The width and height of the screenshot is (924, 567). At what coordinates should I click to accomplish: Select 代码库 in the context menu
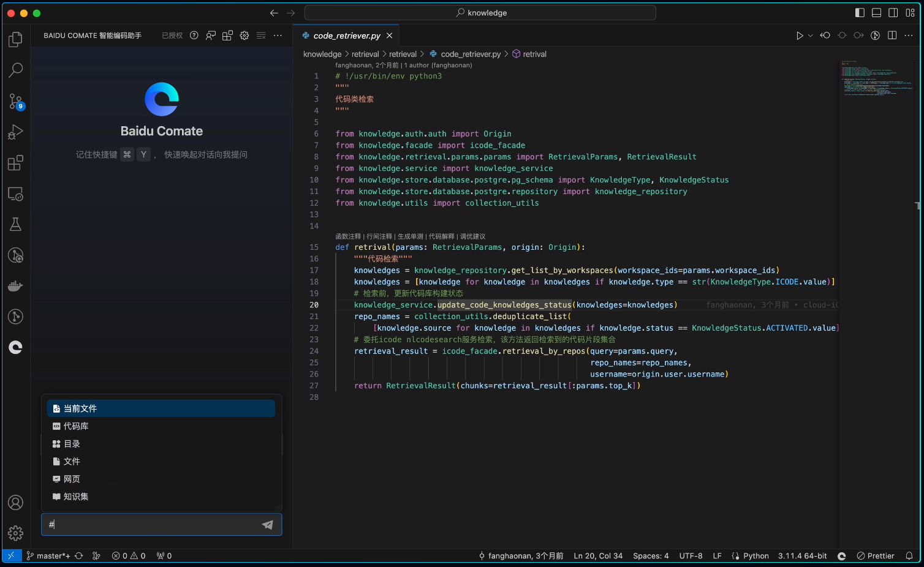pyautogui.click(x=161, y=426)
